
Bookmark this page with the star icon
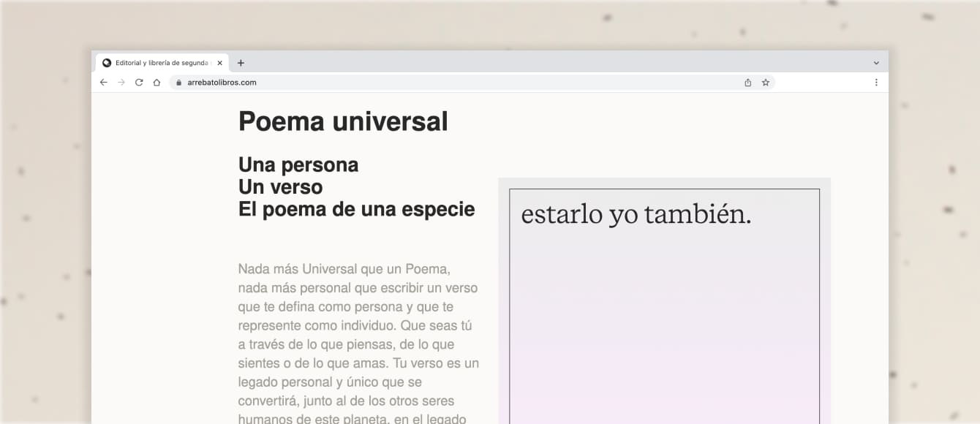click(x=766, y=83)
